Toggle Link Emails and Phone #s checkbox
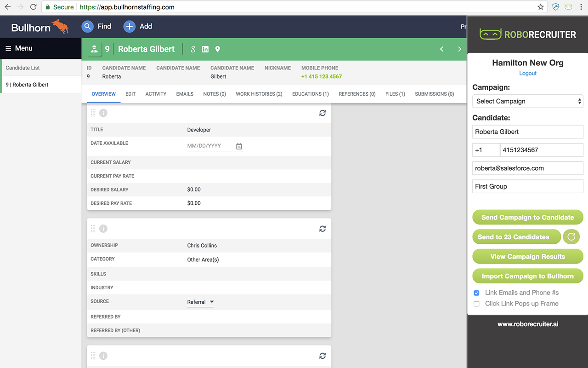This screenshot has width=588, height=368. (476, 293)
